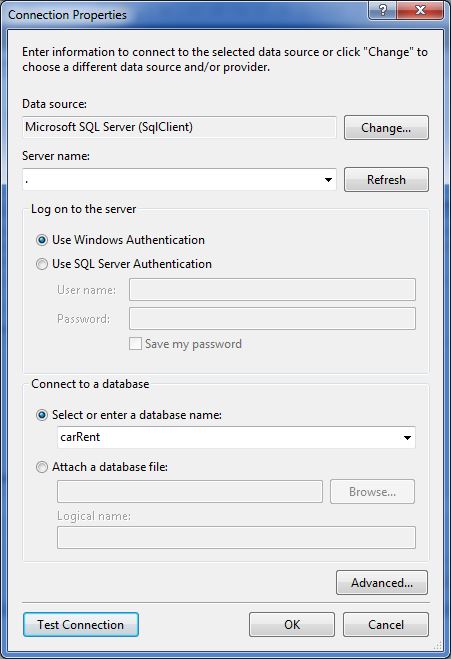Select Use SQL Server Authentication option
Screen dimensions: 451x659
tap(42, 264)
